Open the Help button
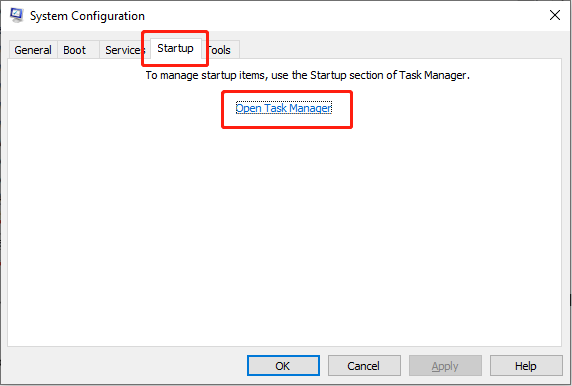572x386 pixels. (x=526, y=366)
